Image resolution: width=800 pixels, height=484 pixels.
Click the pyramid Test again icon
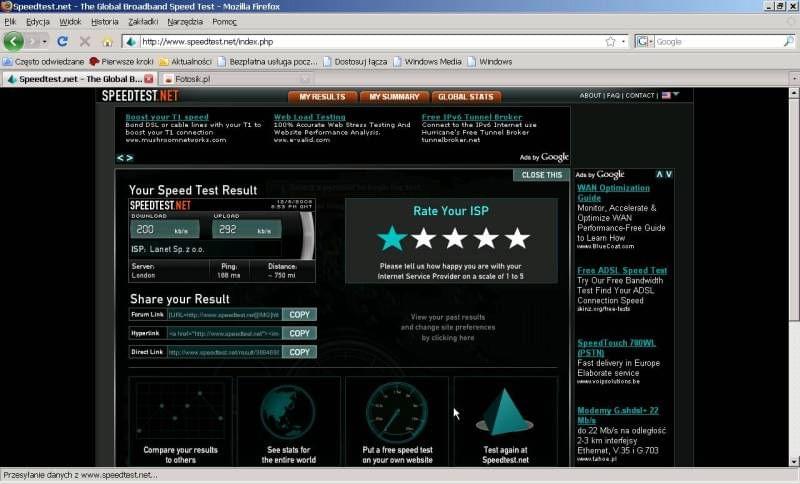505,410
